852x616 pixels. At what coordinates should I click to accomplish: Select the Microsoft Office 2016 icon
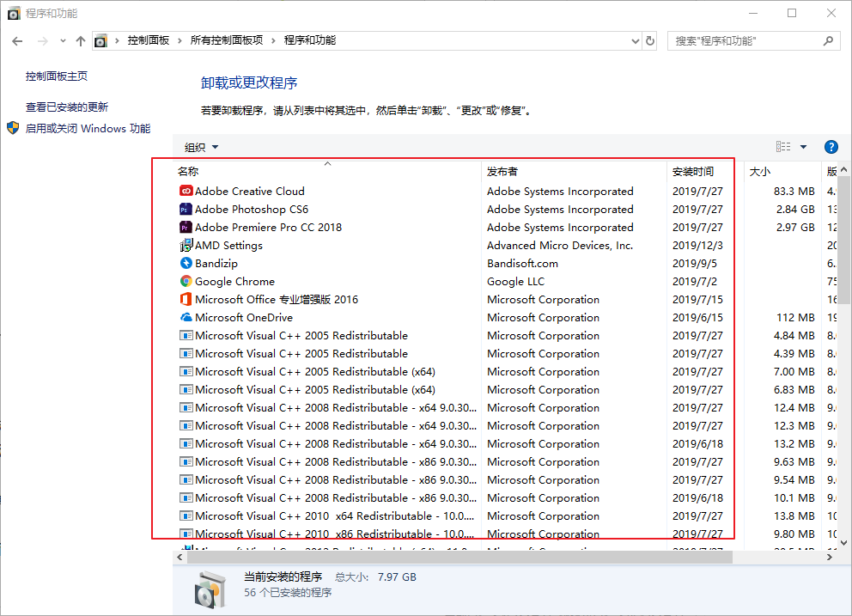coord(186,300)
